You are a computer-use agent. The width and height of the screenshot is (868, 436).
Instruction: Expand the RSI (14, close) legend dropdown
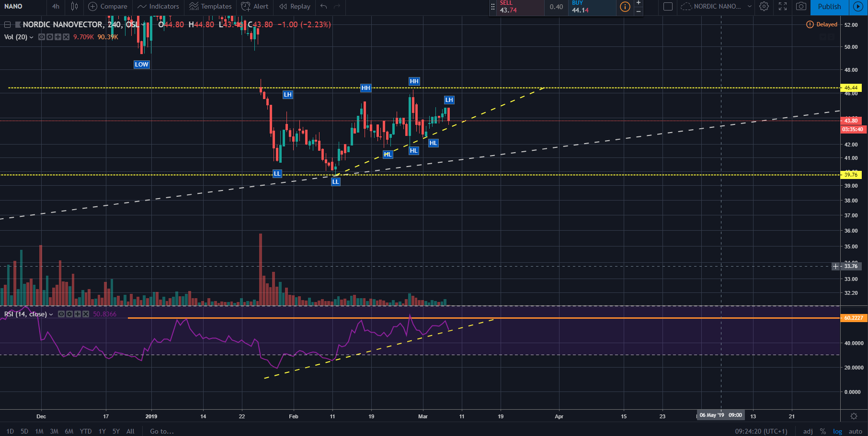coord(51,314)
